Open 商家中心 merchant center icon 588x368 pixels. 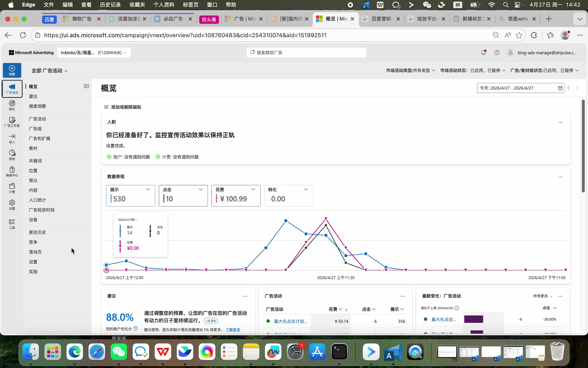tap(12, 172)
